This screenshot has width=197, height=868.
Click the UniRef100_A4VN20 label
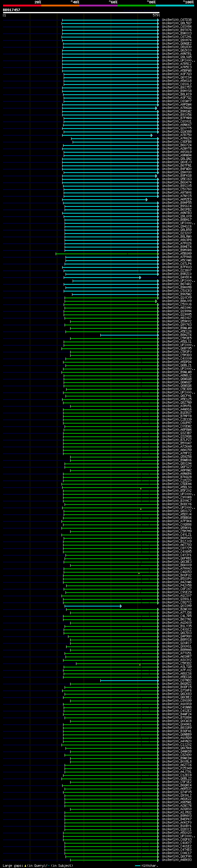coord(177,741)
